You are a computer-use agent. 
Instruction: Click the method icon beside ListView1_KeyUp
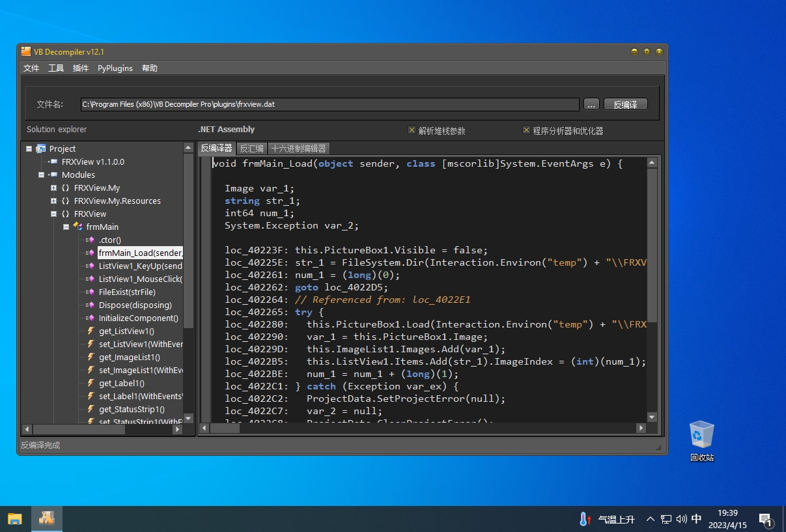coord(91,266)
